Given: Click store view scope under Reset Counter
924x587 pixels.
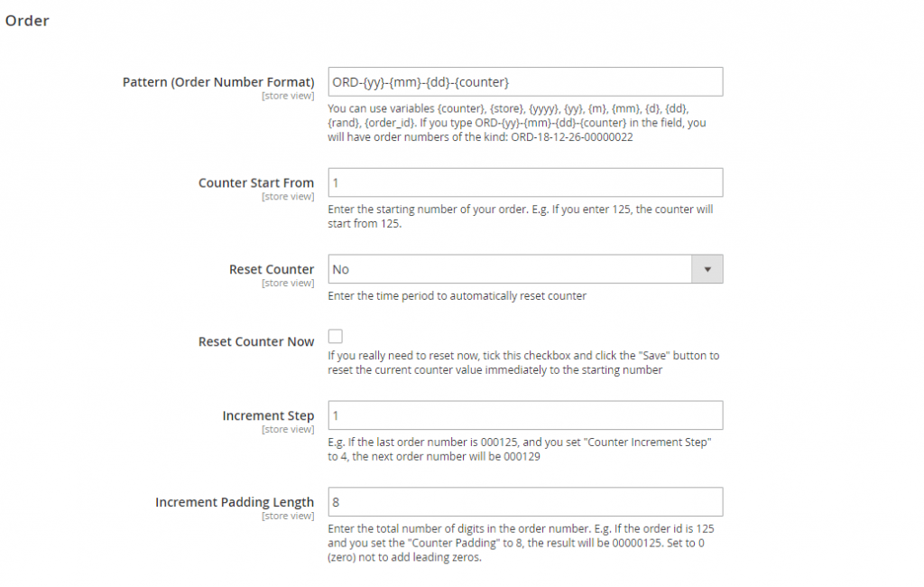Looking at the screenshot, I should click(289, 283).
